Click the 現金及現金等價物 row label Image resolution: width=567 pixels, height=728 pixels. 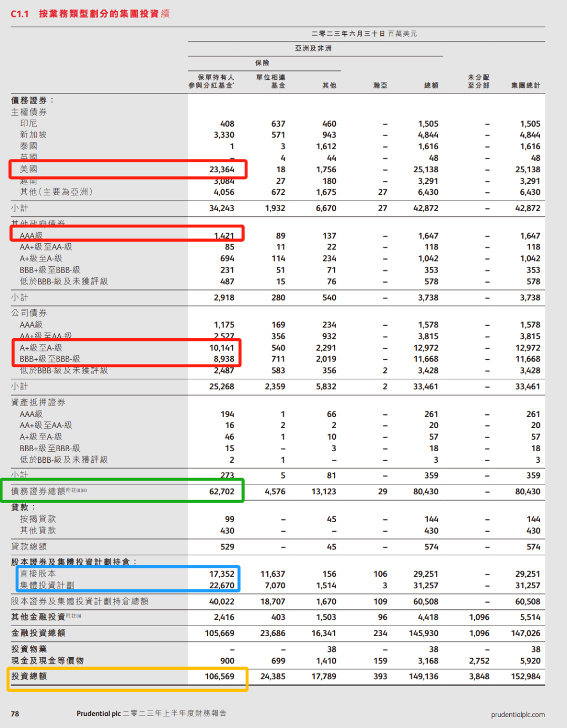47,661
